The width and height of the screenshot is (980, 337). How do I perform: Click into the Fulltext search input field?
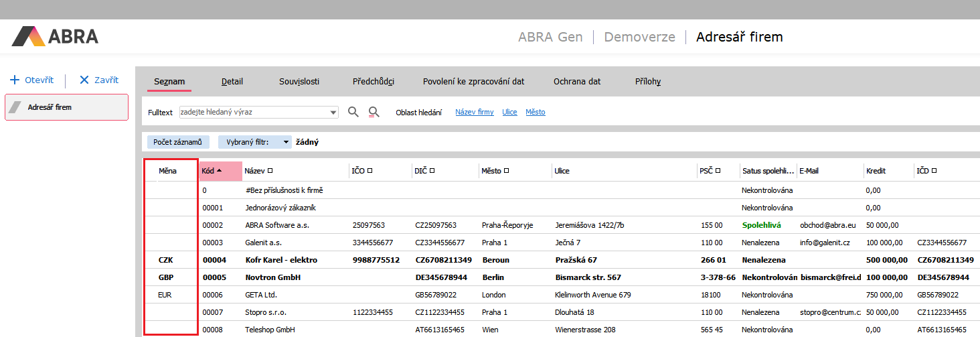coord(254,113)
